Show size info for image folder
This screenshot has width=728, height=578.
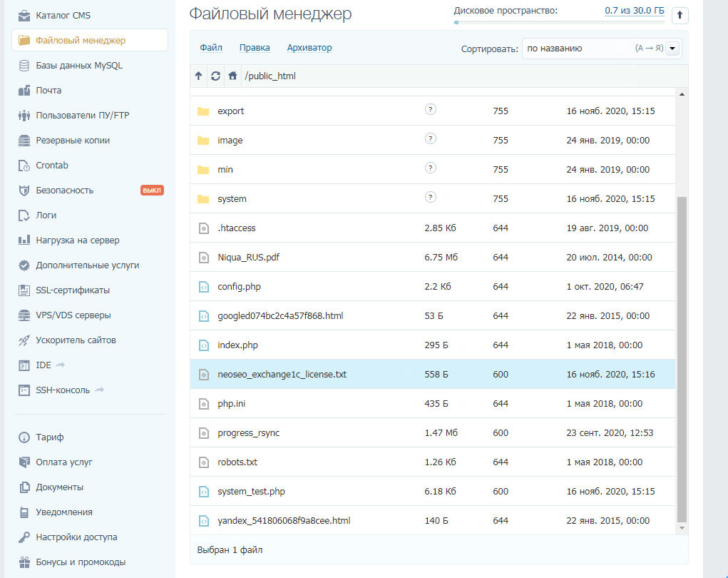(431, 139)
